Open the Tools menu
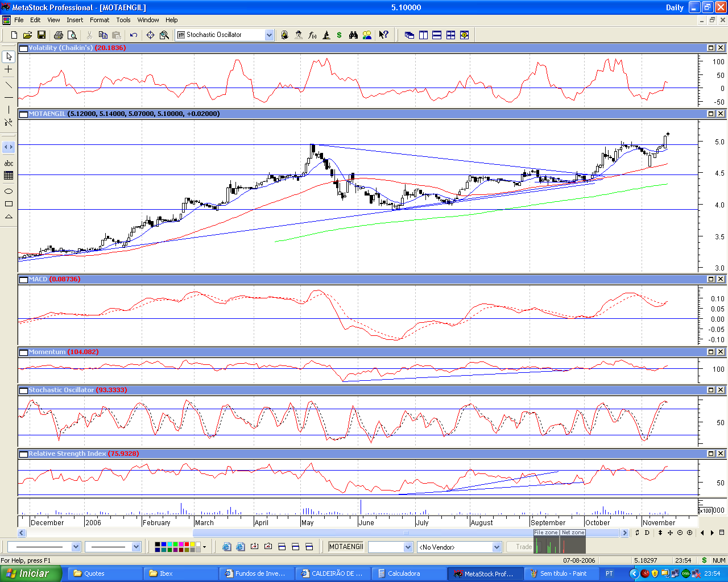This screenshot has height=582, width=728. [x=123, y=20]
